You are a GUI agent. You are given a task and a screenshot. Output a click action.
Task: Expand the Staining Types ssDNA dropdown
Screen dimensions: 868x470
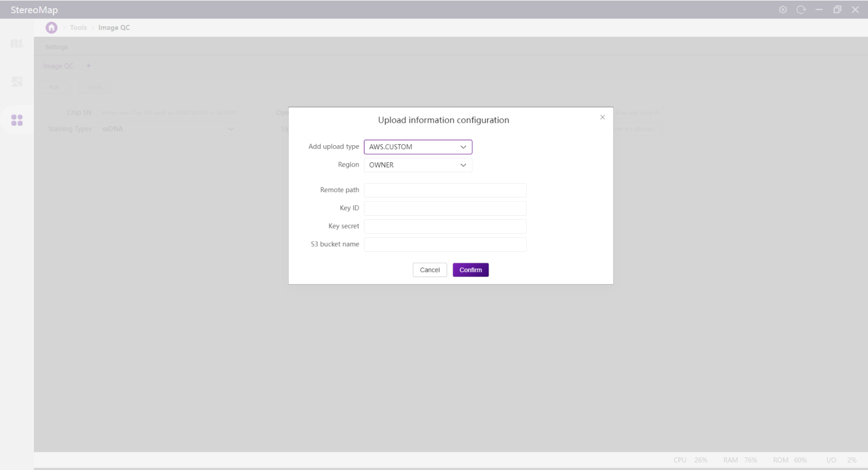point(168,129)
